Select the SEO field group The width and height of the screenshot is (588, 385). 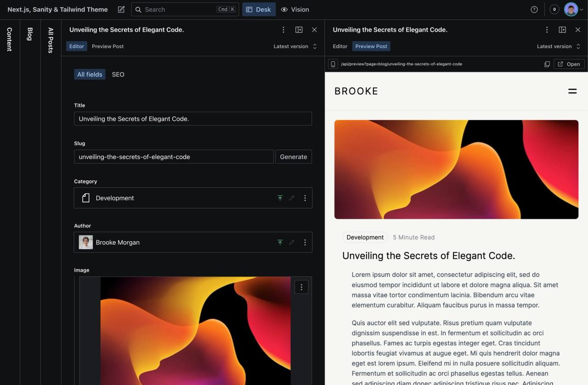(118, 74)
